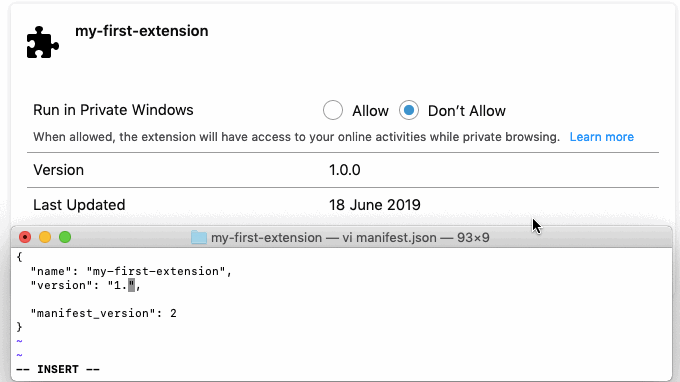680x382 pixels.
Task: Click the blue folder icon in terminal title
Action: point(199,238)
